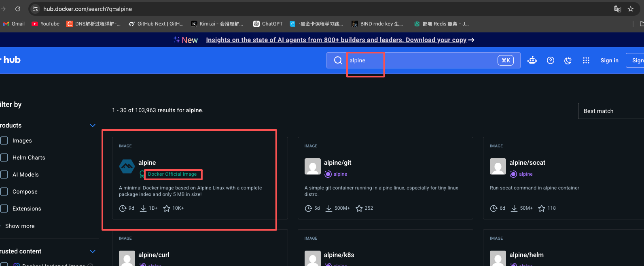Open the YouTube bookmark
This screenshot has width=644, height=266.
tap(45, 24)
